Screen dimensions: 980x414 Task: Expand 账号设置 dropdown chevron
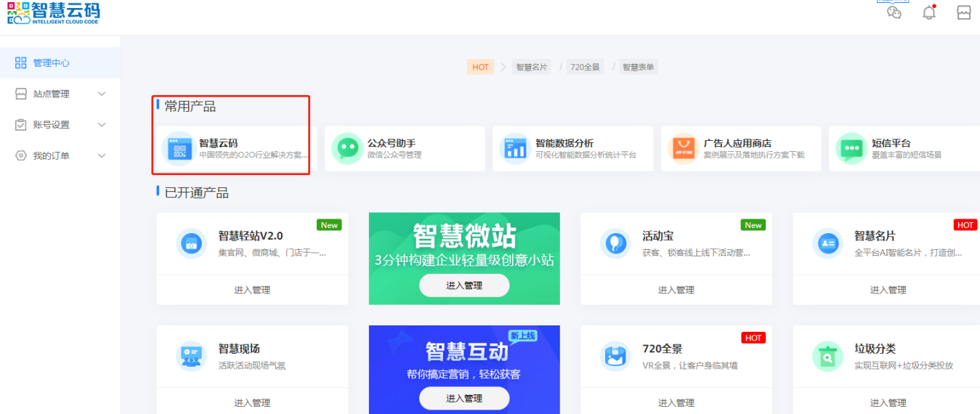point(102,125)
